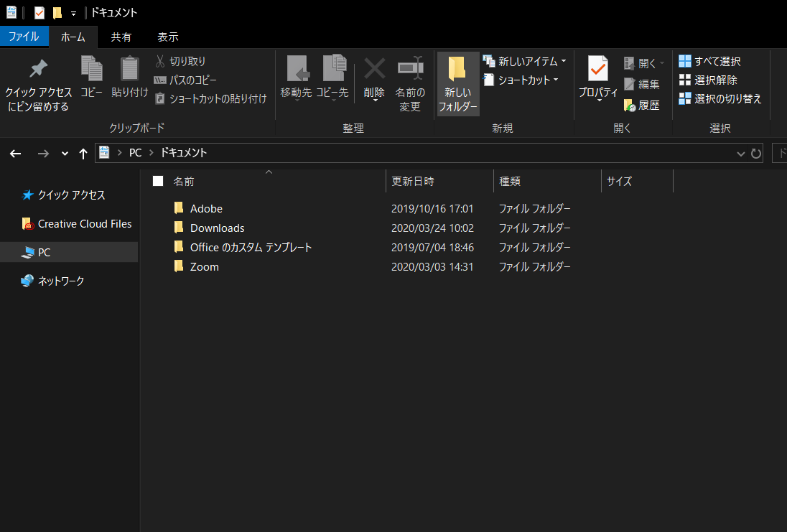
Task: Click Select None (選択解除)
Action: (x=708, y=80)
